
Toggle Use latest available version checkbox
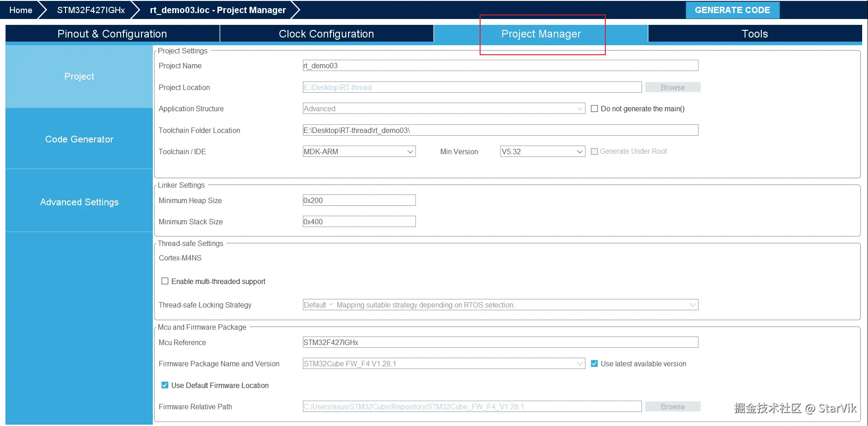(594, 364)
